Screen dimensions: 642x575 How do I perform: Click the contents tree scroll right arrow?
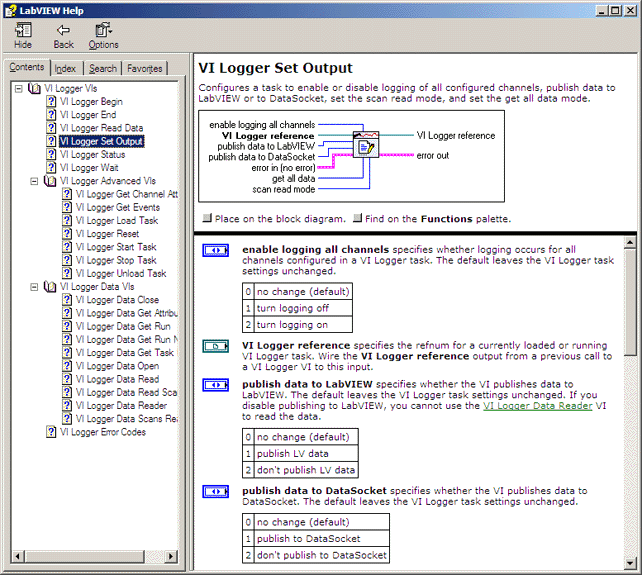click(x=171, y=556)
